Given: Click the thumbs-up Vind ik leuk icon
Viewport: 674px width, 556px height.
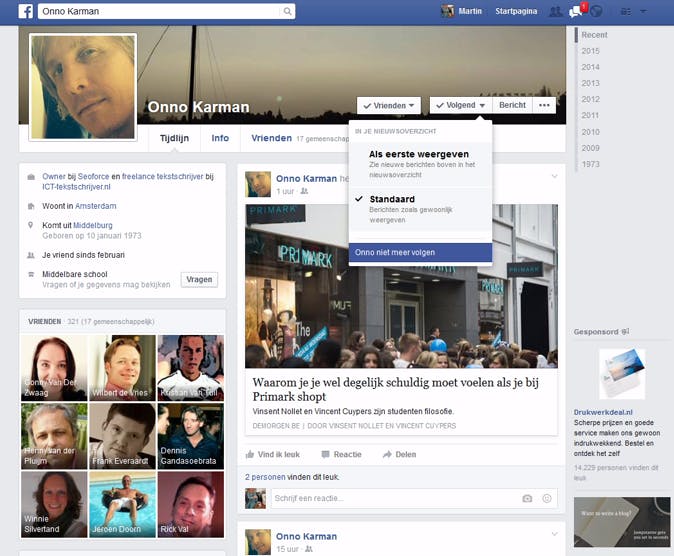Looking at the screenshot, I should [x=250, y=454].
